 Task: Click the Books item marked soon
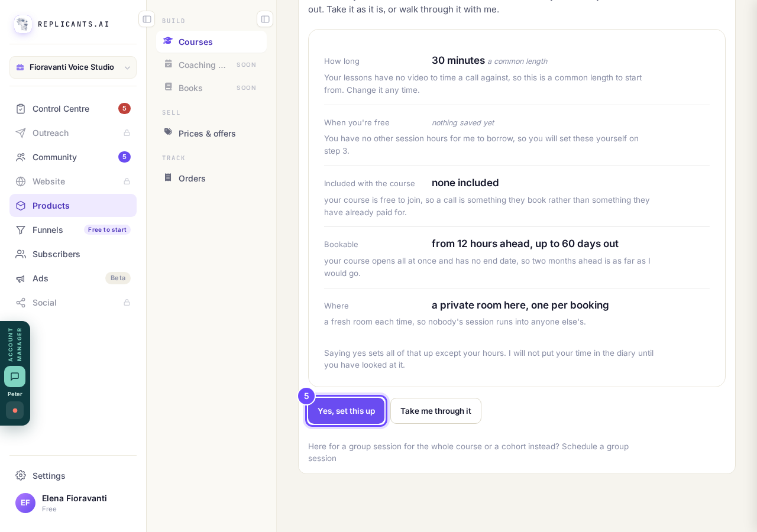coord(211,88)
